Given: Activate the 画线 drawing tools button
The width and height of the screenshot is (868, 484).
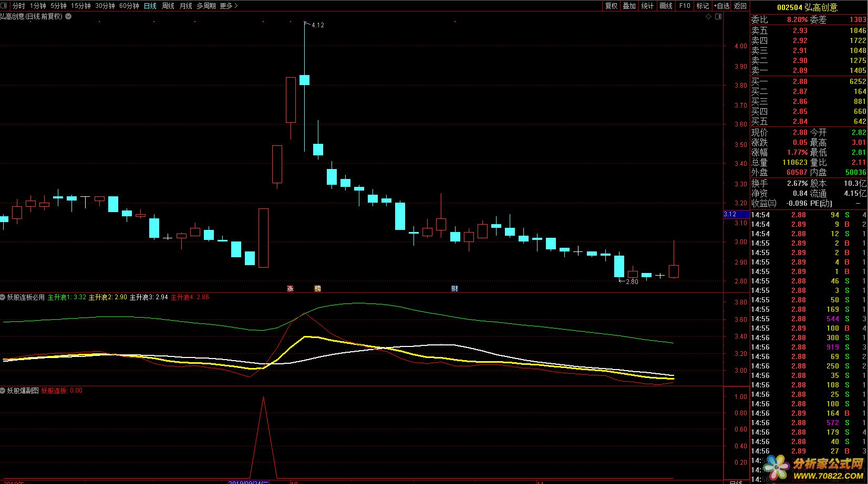Looking at the screenshot, I should click(666, 6).
